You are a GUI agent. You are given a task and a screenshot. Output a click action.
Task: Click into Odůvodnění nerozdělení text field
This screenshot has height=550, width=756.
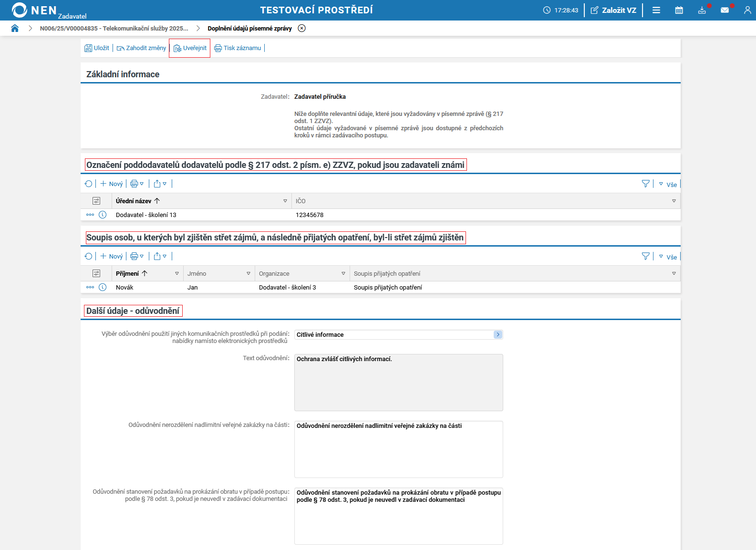coord(398,449)
